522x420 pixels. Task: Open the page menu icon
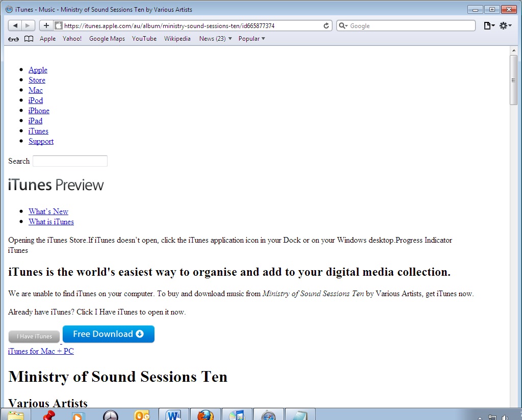(x=489, y=25)
